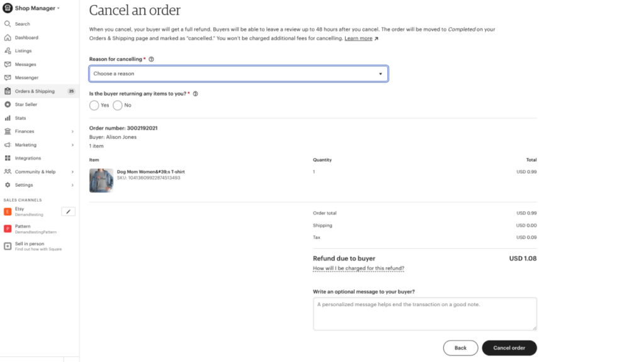Open the Star Seller page

pos(26,104)
